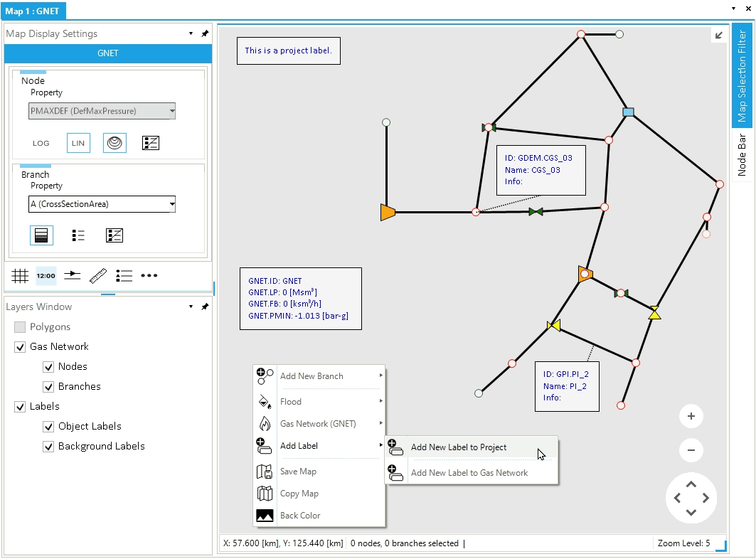Click the contour circles icon under Node

point(115,143)
